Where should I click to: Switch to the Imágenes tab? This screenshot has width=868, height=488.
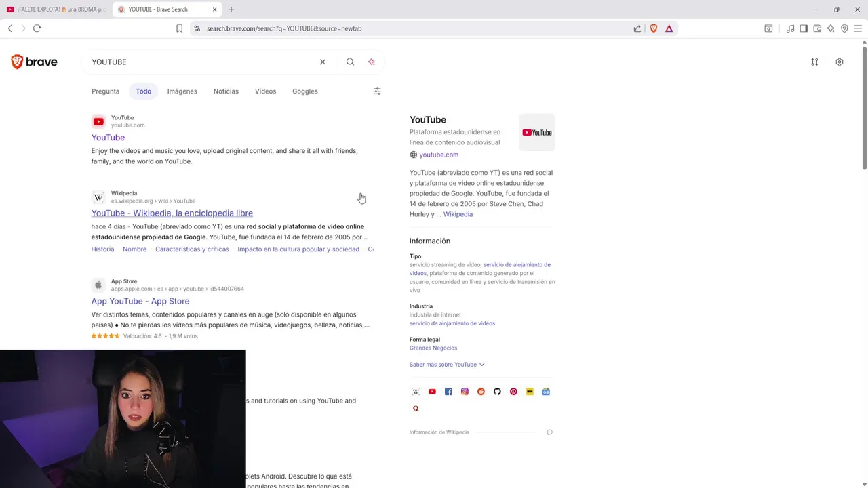click(182, 91)
